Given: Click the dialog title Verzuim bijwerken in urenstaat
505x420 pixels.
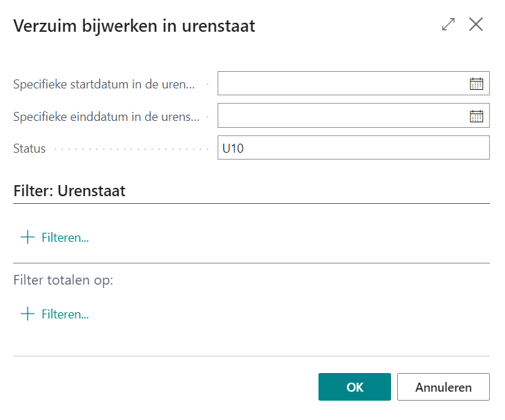Looking at the screenshot, I should 134,26.
